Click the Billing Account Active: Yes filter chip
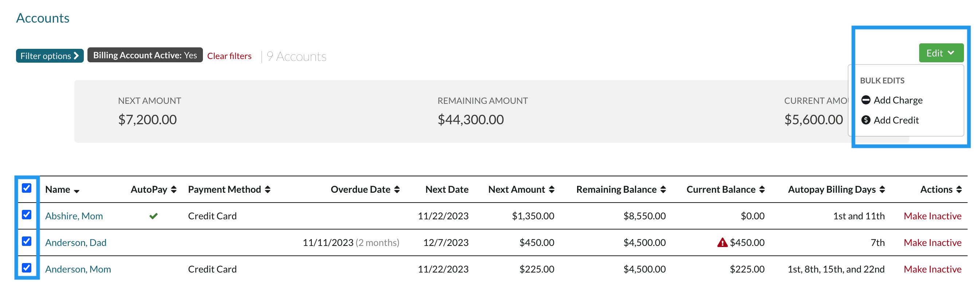Screen dimensions: 980x282 [145, 55]
